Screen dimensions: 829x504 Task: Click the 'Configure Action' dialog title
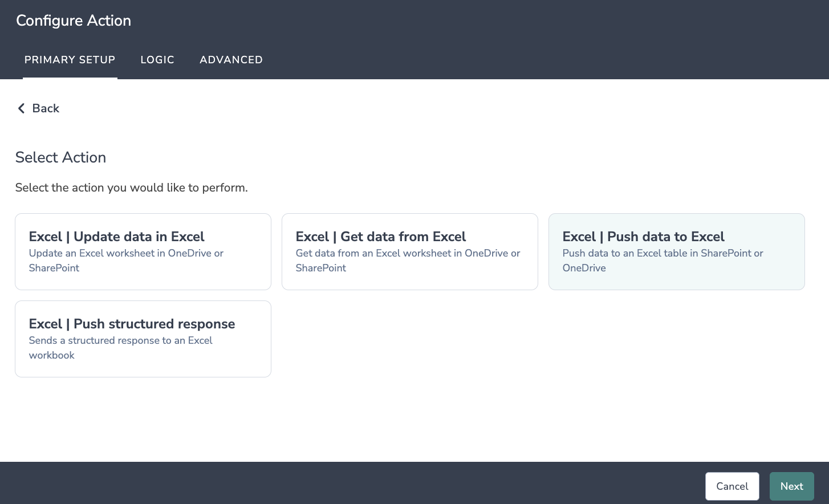[74, 21]
